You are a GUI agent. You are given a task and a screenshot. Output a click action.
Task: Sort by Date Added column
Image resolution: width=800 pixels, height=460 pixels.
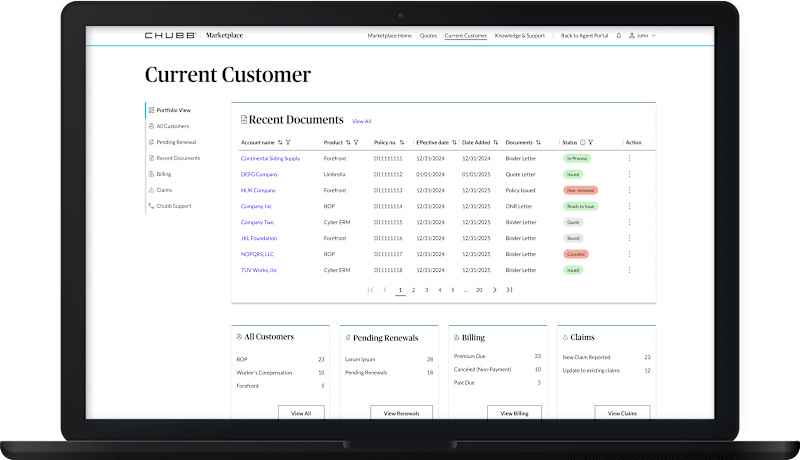click(x=495, y=142)
